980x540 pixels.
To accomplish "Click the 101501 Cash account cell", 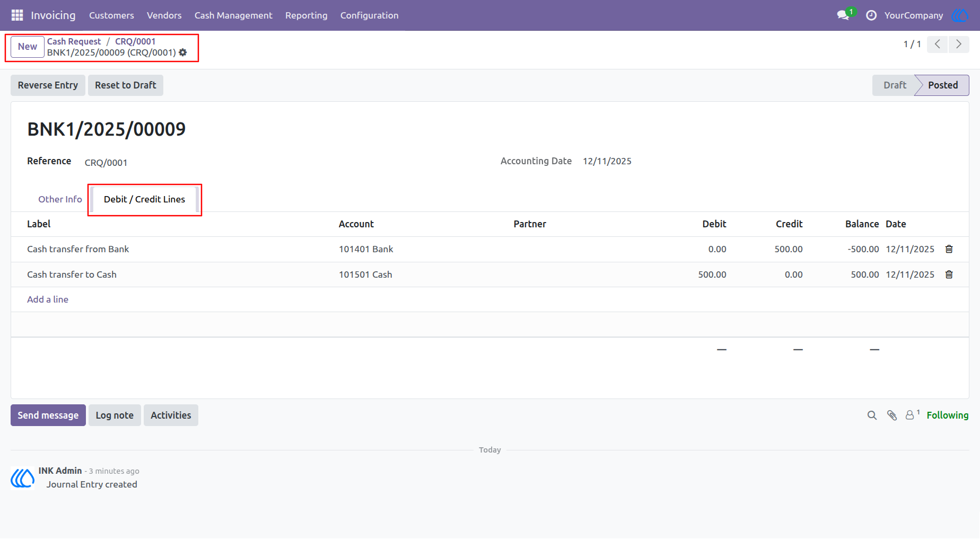I will click(x=365, y=275).
